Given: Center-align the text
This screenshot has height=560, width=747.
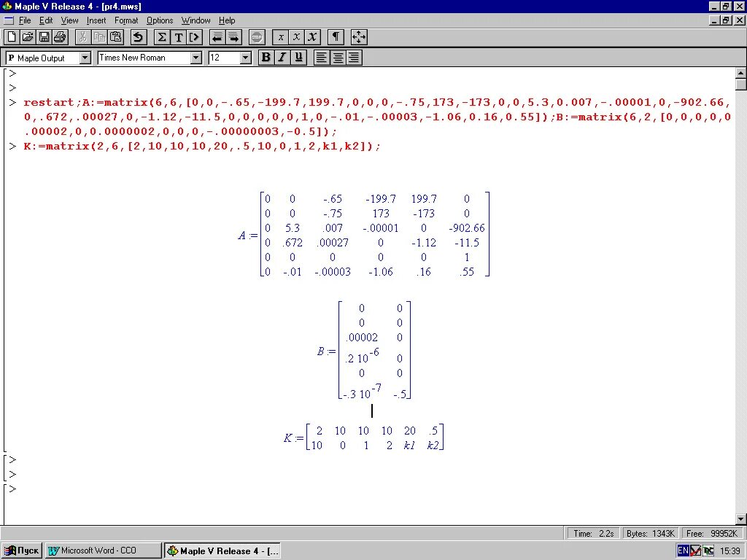Looking at the screenshot, I should pos(338,58).
